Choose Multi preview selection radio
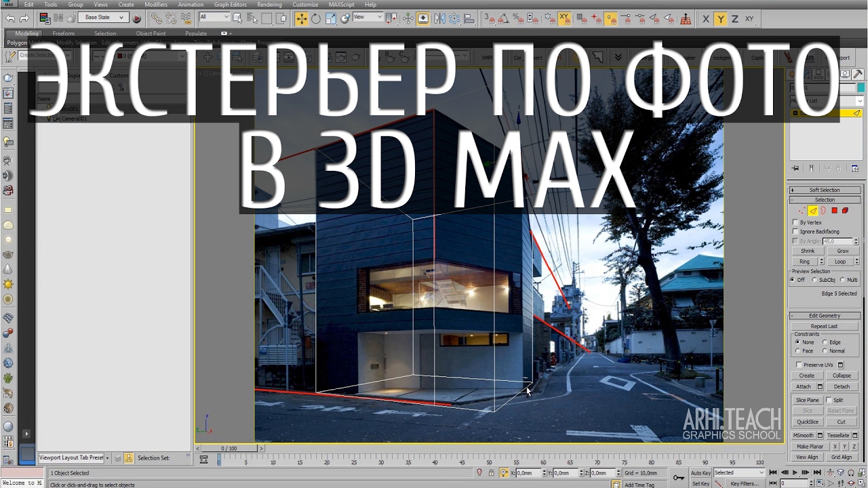 [x=842, y=280]
